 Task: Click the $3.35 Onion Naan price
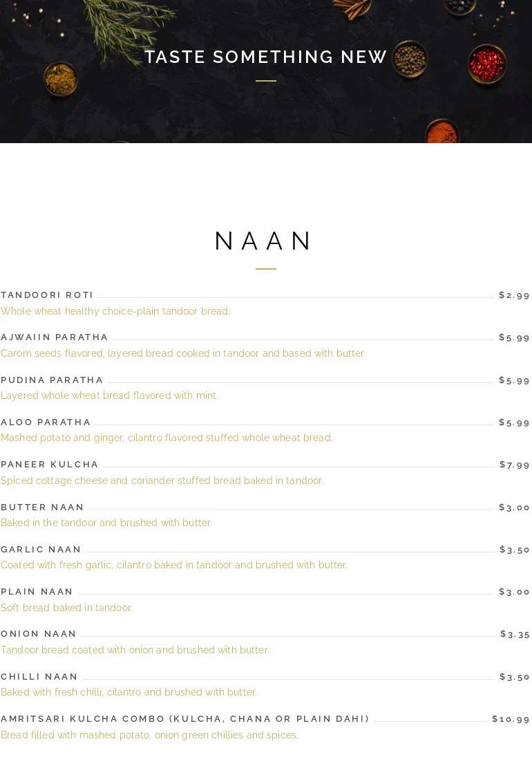tap(515, 634)
